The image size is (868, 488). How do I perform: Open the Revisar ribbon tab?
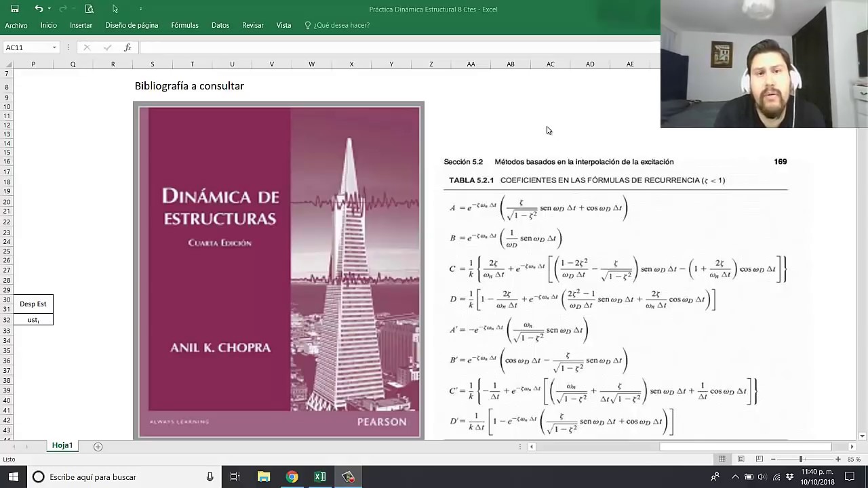[253, 25]
